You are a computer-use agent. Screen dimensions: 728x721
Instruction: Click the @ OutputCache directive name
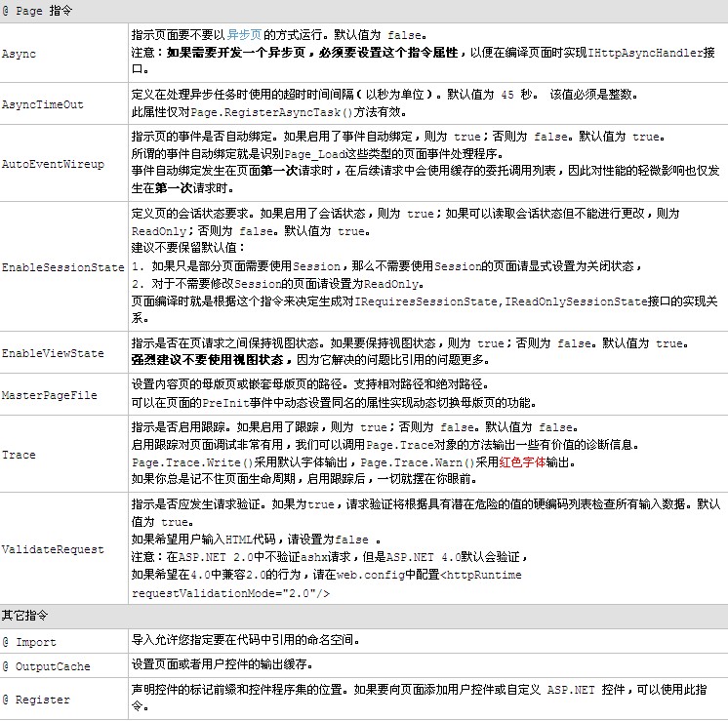pos(46,666)
